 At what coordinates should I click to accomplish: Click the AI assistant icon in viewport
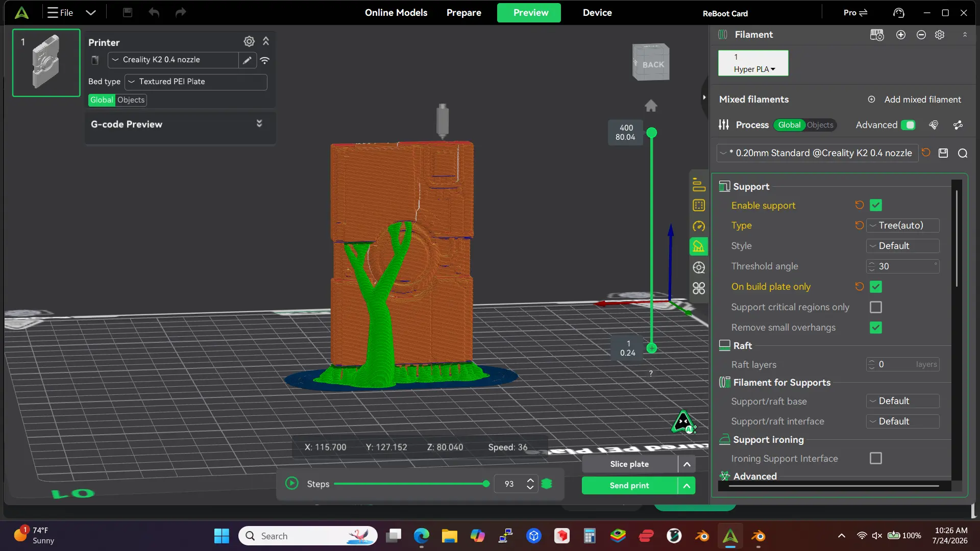[683, 422]
